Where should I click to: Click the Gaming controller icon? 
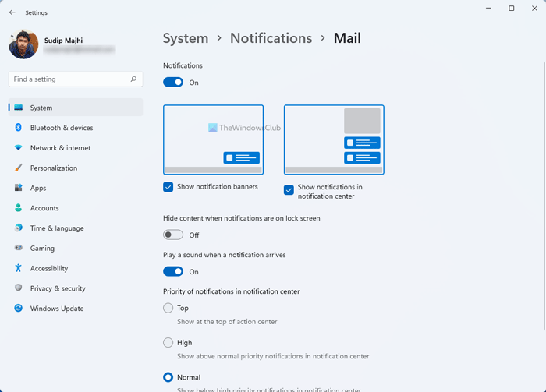coord(18,248)
